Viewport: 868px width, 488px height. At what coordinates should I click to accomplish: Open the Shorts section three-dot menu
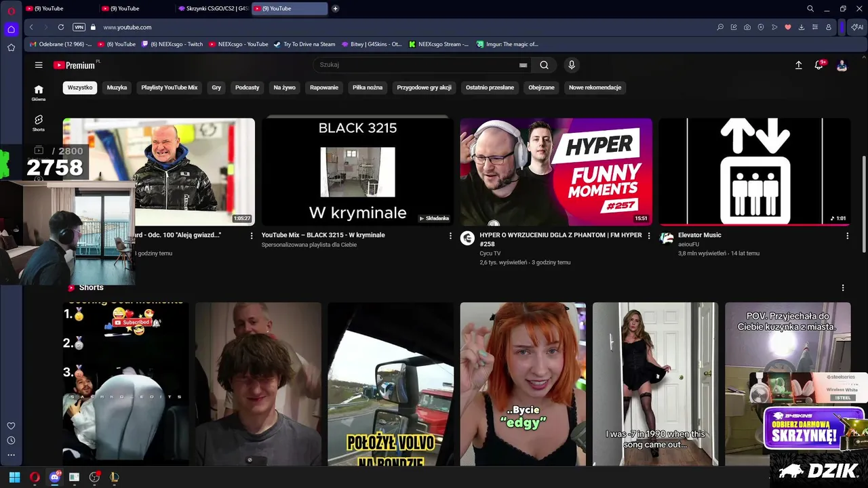click(x=843, y=288)
